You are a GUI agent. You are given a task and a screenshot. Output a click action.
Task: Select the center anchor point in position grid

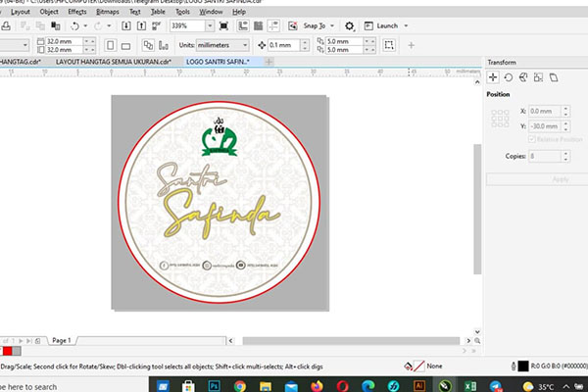click(x=500, y=119)
